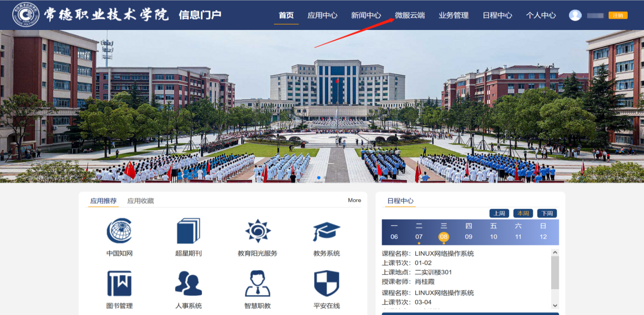Click 教务系统 label text
Viewport: 644px width, 315px height.
[326, 254]
